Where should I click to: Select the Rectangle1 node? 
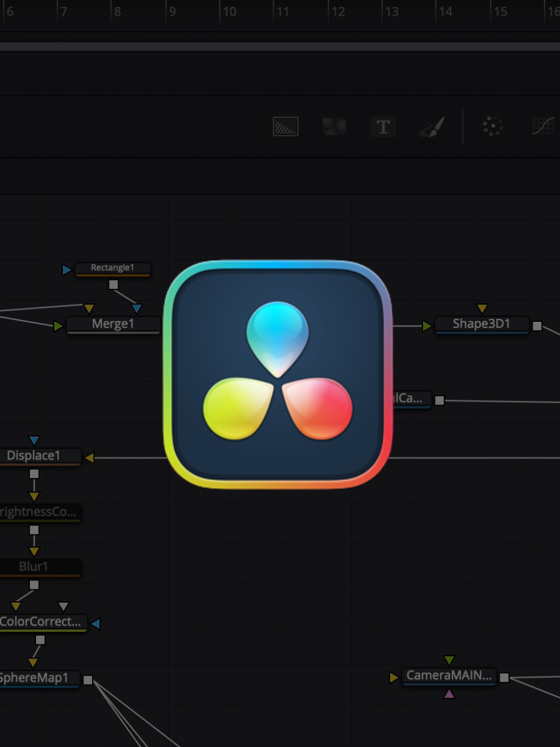point(113,268)
